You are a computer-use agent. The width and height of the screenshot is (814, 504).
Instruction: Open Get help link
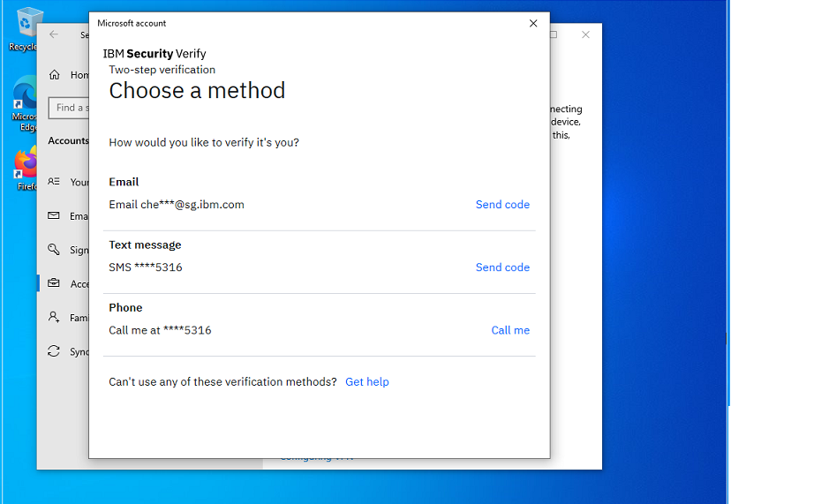coord(366,382)
